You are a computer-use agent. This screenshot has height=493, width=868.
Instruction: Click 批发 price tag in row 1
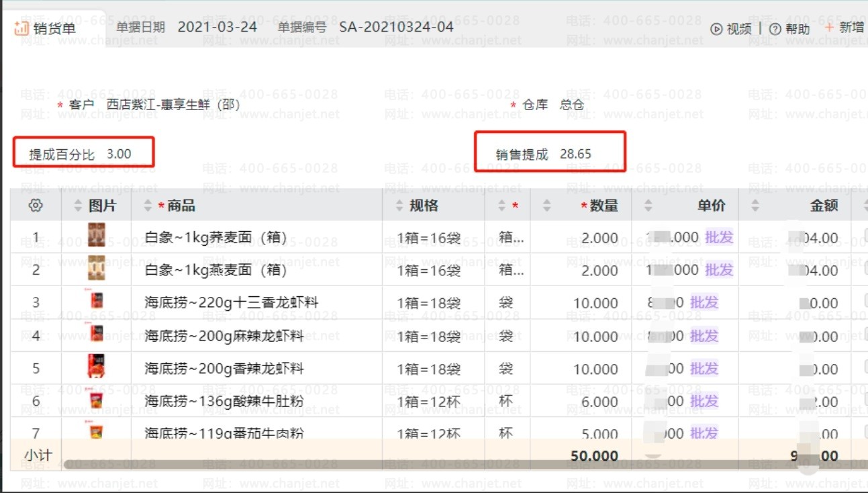[x=719, y=237]
